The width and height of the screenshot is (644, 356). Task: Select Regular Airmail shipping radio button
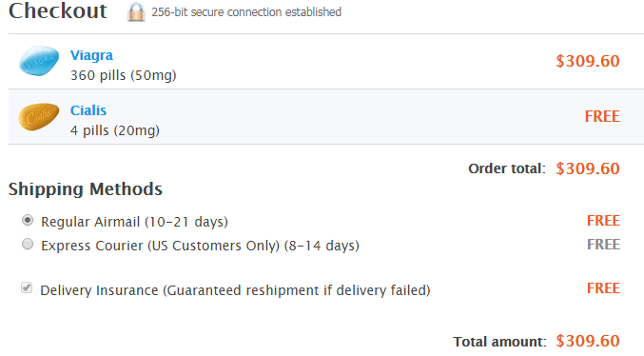pyautogui.click(x=28, y=220)
